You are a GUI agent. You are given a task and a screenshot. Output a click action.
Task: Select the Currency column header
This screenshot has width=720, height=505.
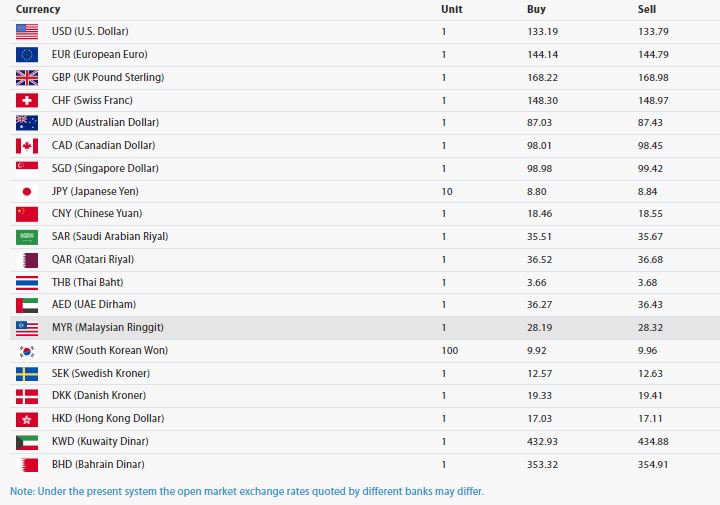point(38,9)
